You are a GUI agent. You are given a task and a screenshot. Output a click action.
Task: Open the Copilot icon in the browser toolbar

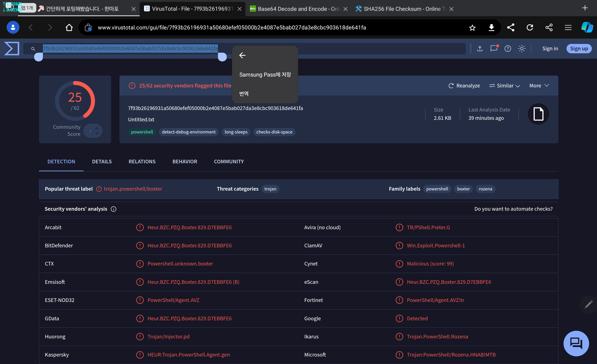[x=587, y=27]
